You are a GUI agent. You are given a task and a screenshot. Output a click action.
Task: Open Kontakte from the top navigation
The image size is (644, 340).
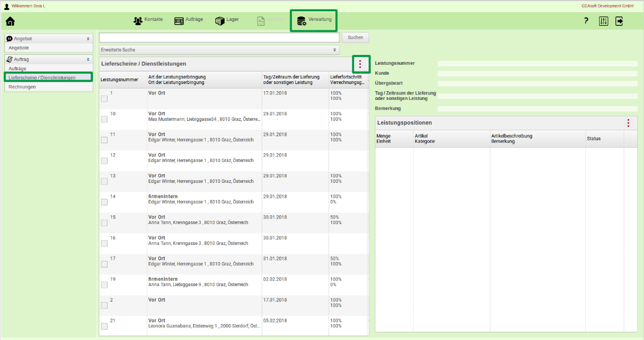(x=148, y=20)
